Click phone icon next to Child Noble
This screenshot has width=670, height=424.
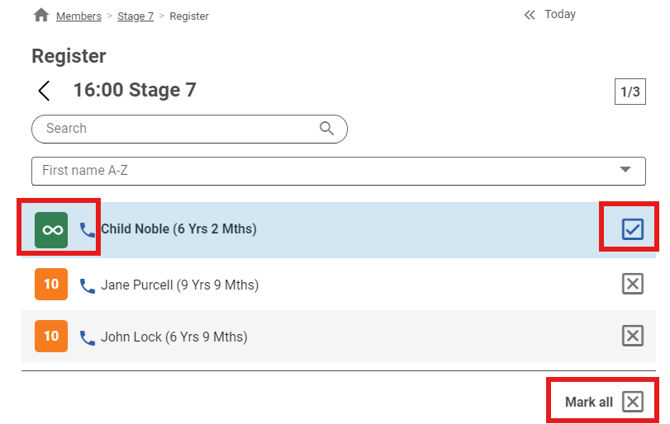pyautogui.click(x=88, y=230)
